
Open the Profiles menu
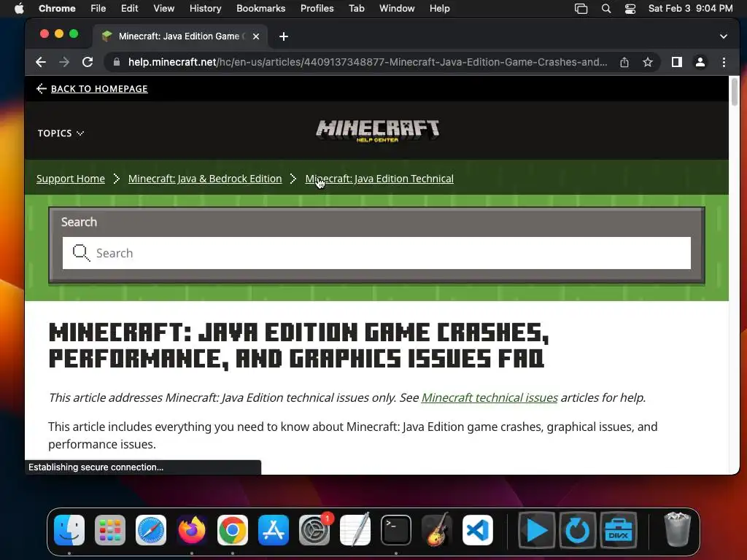pyautogui.click(x=317, y=9)
